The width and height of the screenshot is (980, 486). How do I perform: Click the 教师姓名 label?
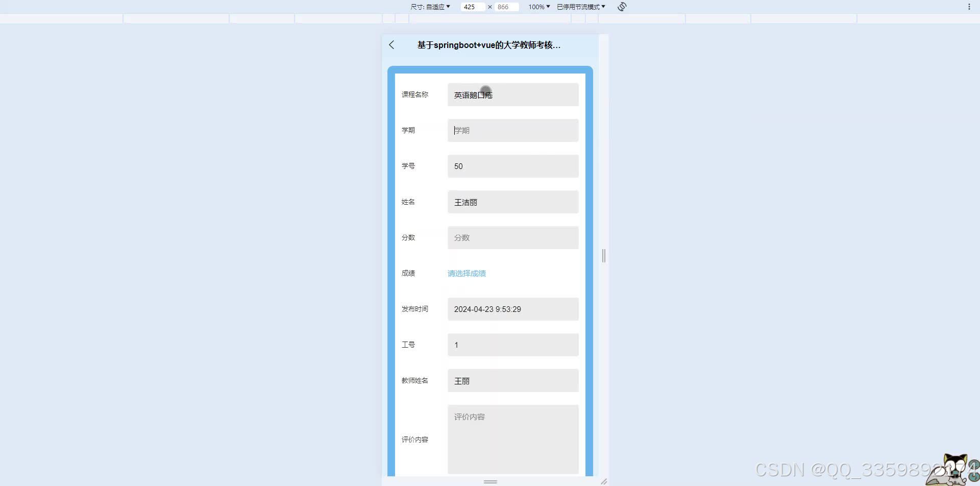pyautogui.click(x=415, y=380)
